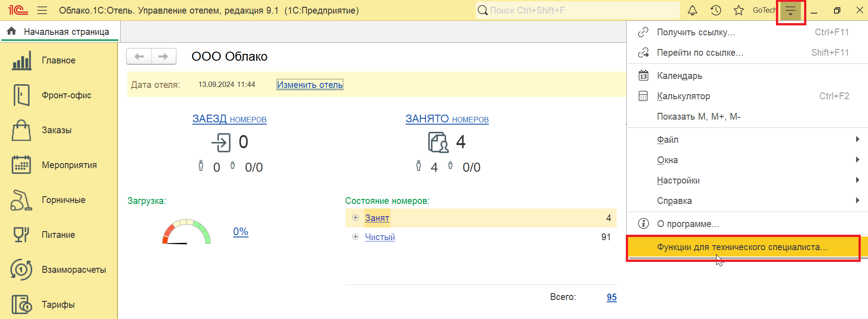This screenshot has width=868, height=319.
Task: Open favorites star icon
Action: pos(739,10)
